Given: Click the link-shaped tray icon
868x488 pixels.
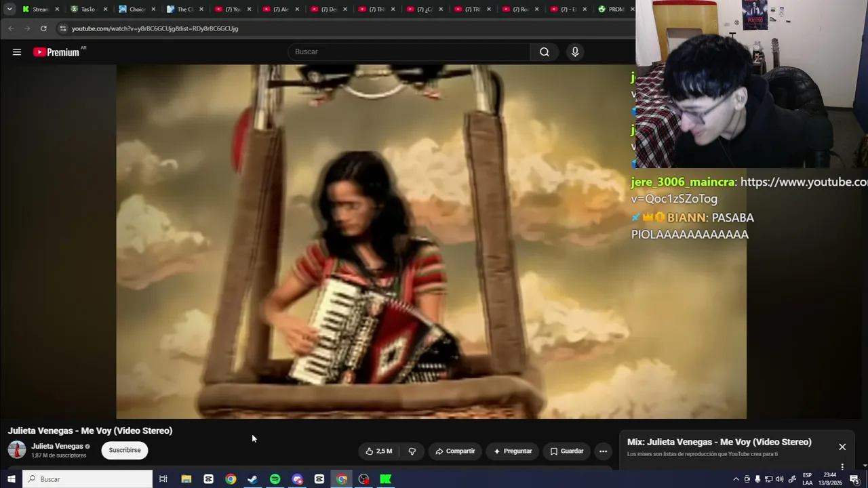Looking at the screenshot, I should [x=792, y=479].
